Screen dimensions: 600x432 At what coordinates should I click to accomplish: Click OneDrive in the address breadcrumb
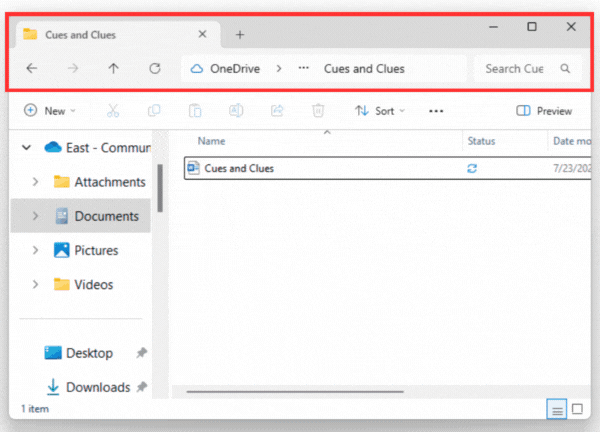237,69
